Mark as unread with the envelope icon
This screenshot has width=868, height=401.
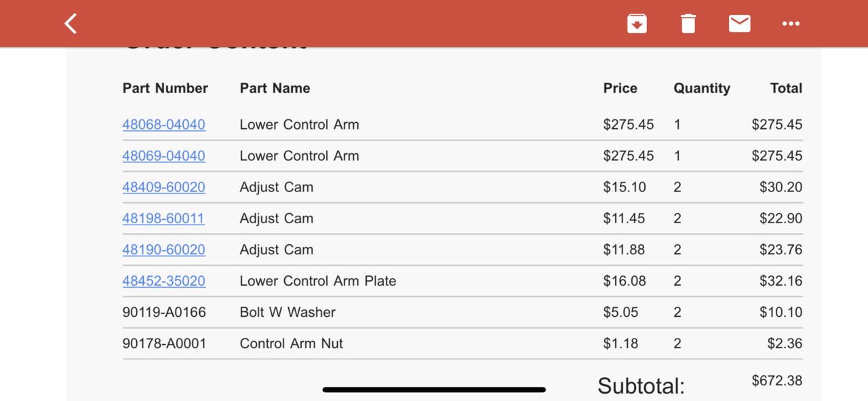(x=739, y=24)
